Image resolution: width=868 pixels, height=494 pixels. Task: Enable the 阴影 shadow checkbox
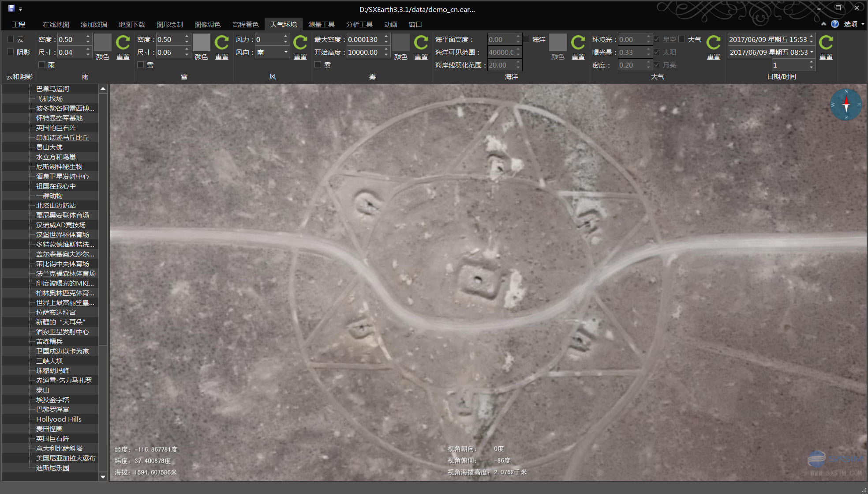pyautogui.click(x=10, y=52)
